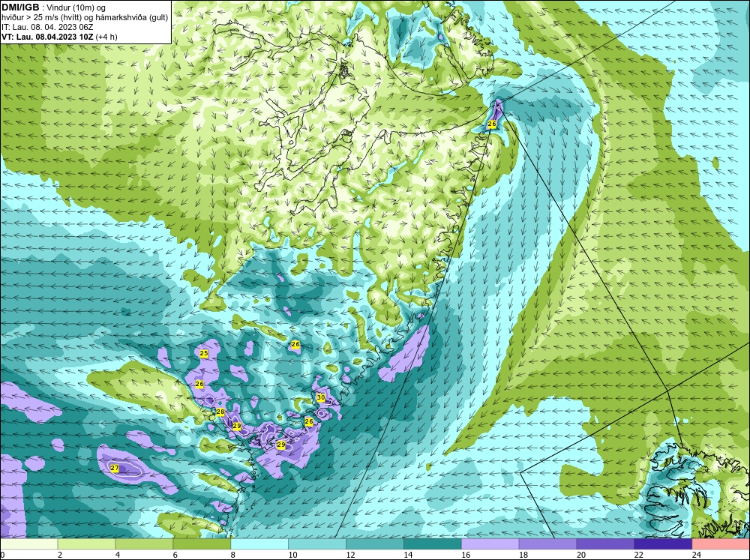Pick the 16–18 m/s lavender legend swatch
The width and height of the screenshot is (750, 560).
490,544
